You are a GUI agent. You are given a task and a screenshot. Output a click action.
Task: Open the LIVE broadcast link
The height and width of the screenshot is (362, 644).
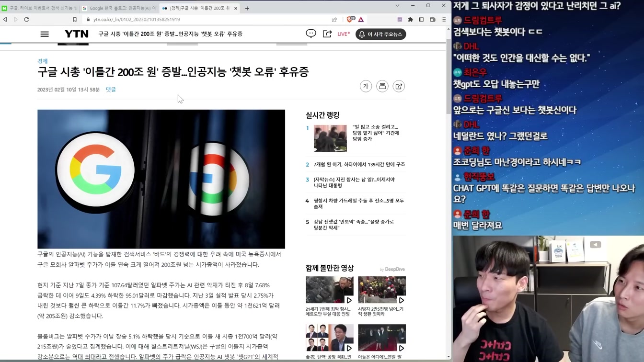(344, 34)
